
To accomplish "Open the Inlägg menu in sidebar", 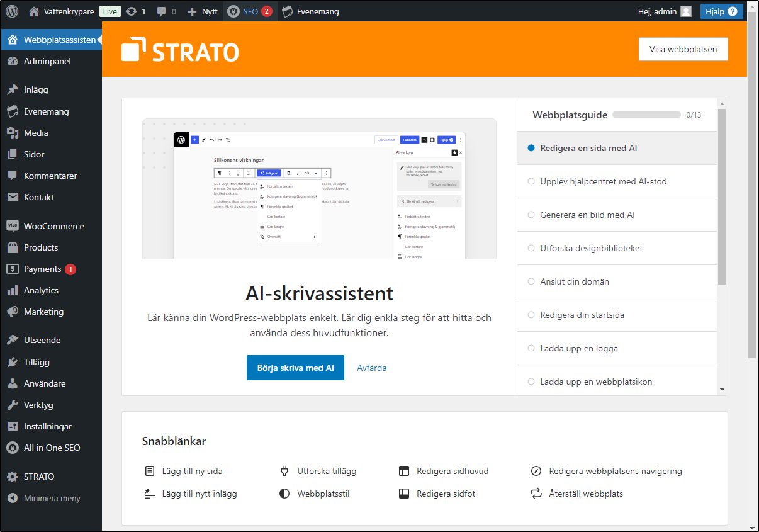I will [35, 89].
